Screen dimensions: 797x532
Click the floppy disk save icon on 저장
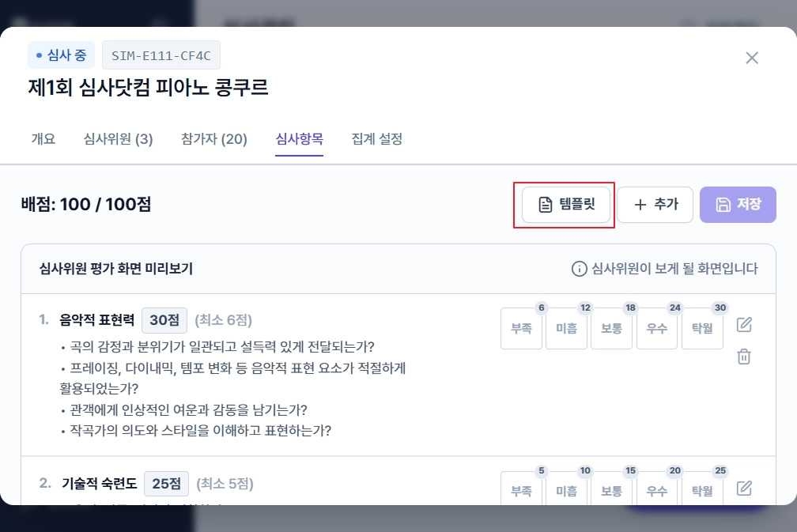click(x=723, y=204)
